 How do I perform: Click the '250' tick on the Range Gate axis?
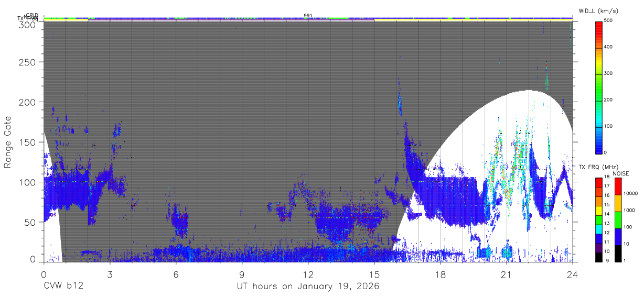[x=27, y=62]
